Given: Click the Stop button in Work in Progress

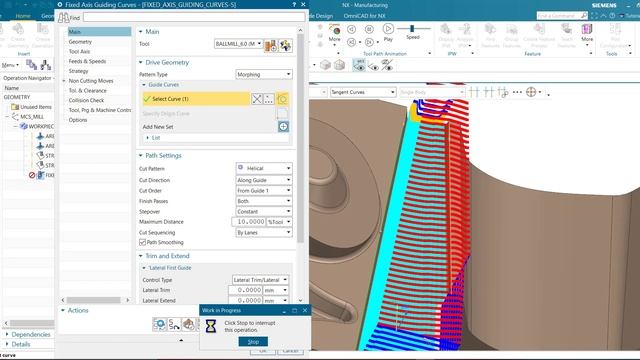Looking at the screenshot, I should click(x=253, y=342).
